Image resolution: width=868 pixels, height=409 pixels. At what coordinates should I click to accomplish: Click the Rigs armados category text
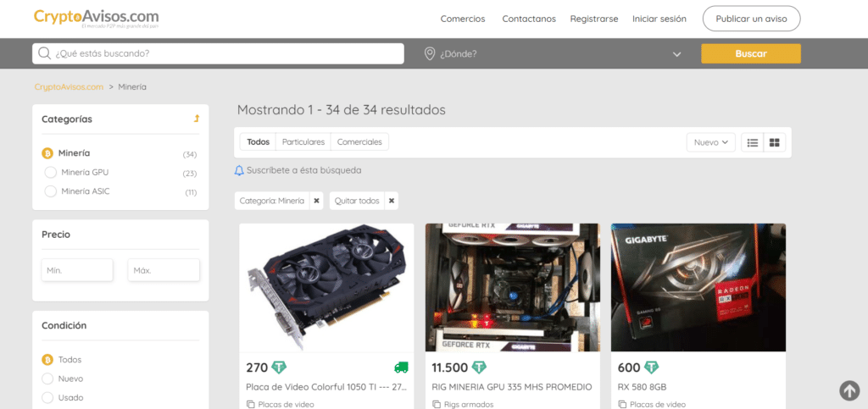468,405
